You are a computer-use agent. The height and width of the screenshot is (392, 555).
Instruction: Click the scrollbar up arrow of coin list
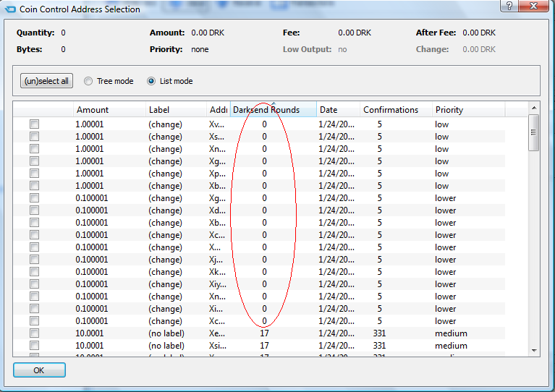point(534,108)
